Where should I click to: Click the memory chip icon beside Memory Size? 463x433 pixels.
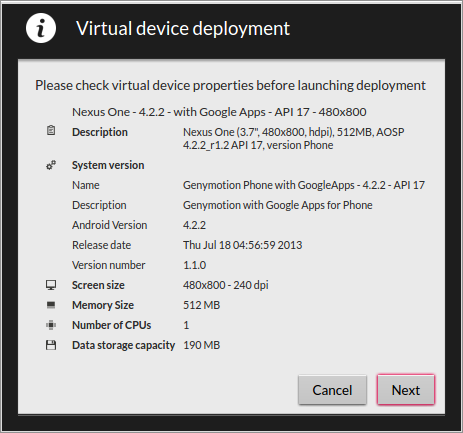pos(51,305)
